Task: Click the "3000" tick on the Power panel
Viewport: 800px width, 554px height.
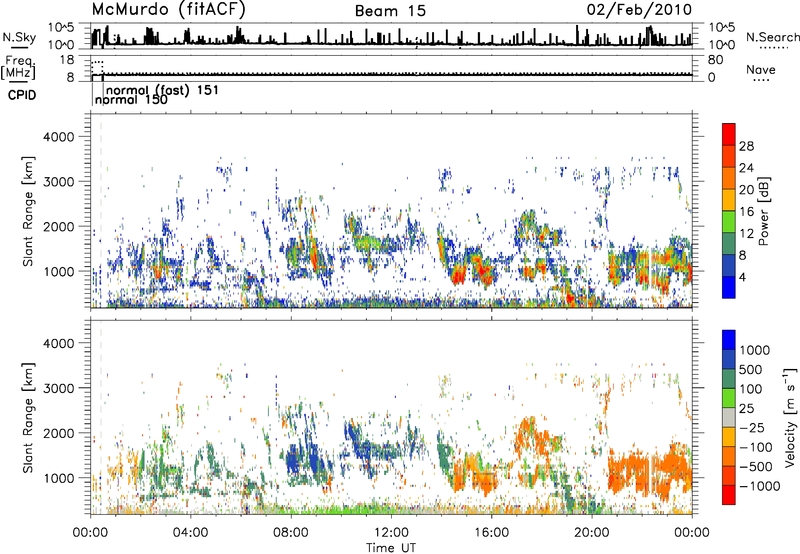Action: tap(58, 182)
